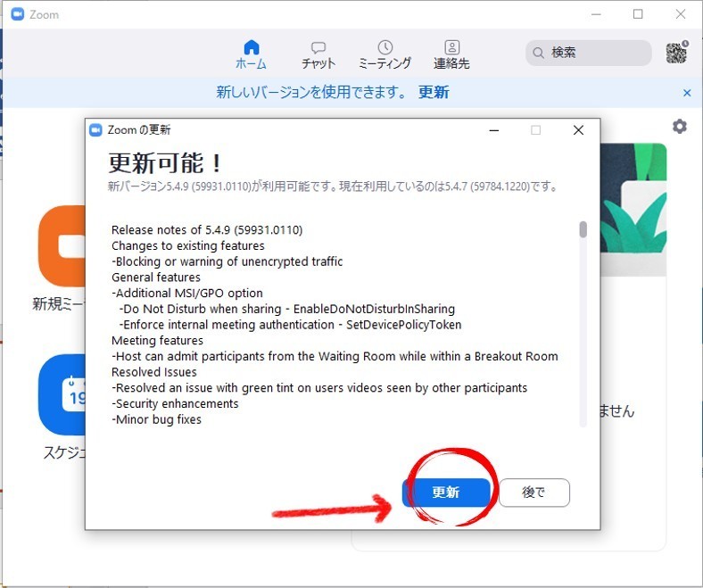The image size is (703, 588).
Task: Open the Chat (チャット) tab icon
Action: coord(318,47)
